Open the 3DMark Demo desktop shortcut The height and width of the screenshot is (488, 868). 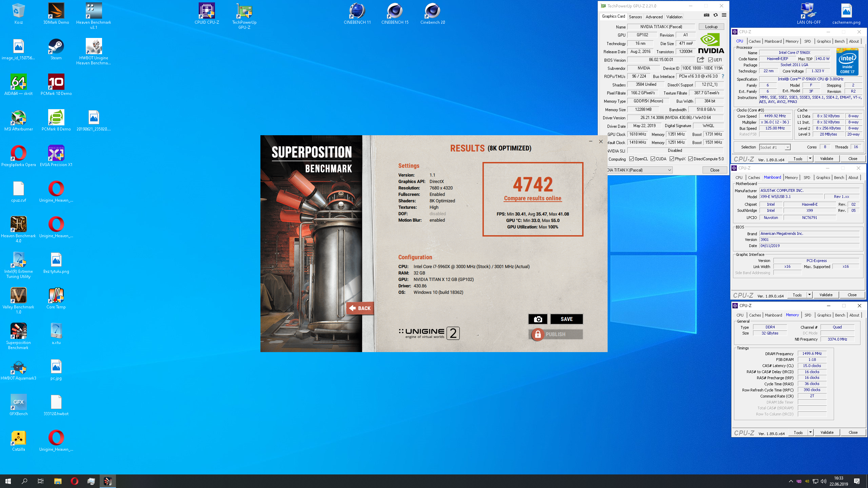point(56,14)
